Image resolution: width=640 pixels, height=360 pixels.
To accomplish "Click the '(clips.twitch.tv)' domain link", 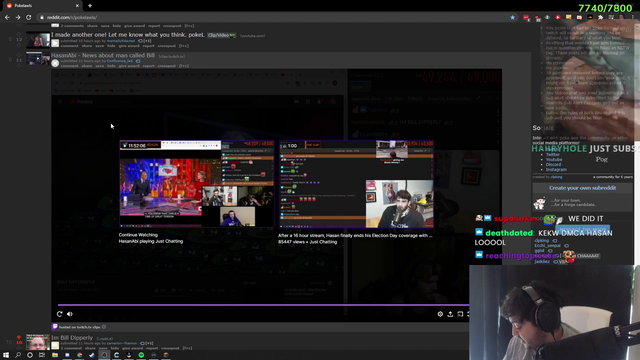I will pyautogui.click(x=172, y=56).
